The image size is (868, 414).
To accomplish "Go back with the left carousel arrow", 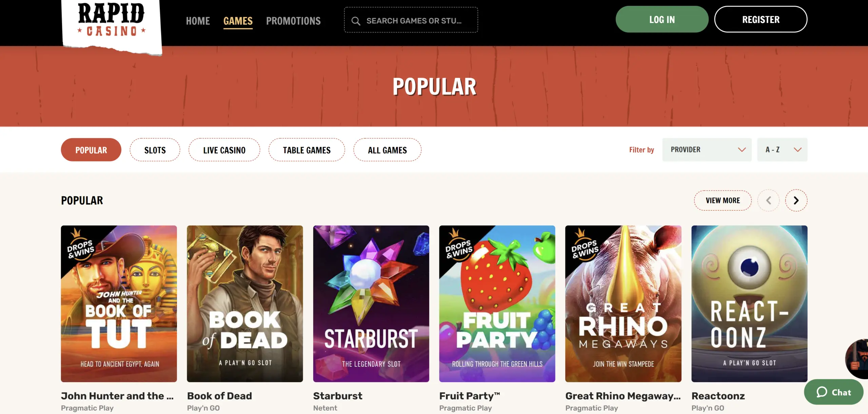I will click(x=768, y=200).
